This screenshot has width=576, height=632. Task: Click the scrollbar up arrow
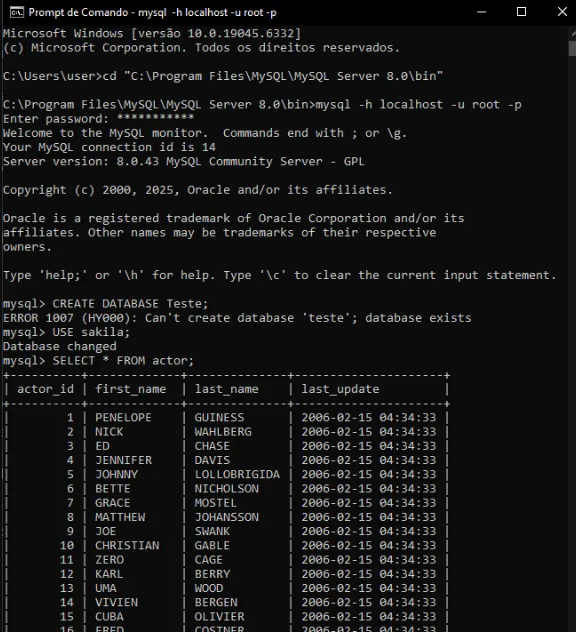(x=573, y=33)
